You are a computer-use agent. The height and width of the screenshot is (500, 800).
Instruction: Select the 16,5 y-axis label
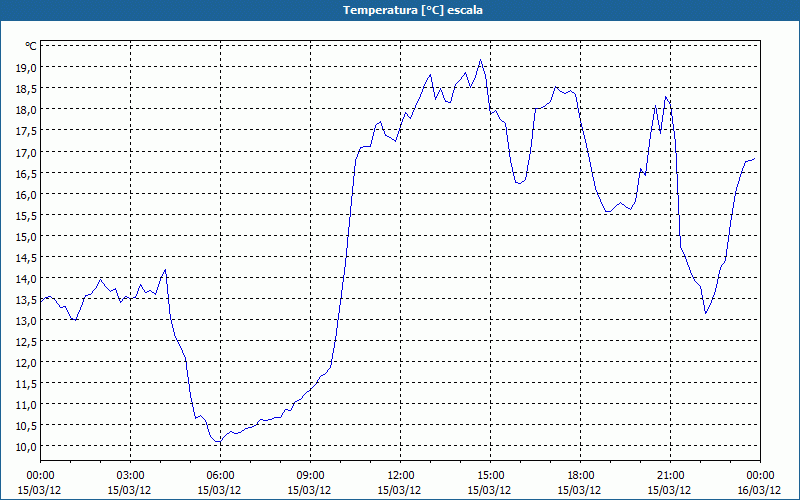pos(28,173)
